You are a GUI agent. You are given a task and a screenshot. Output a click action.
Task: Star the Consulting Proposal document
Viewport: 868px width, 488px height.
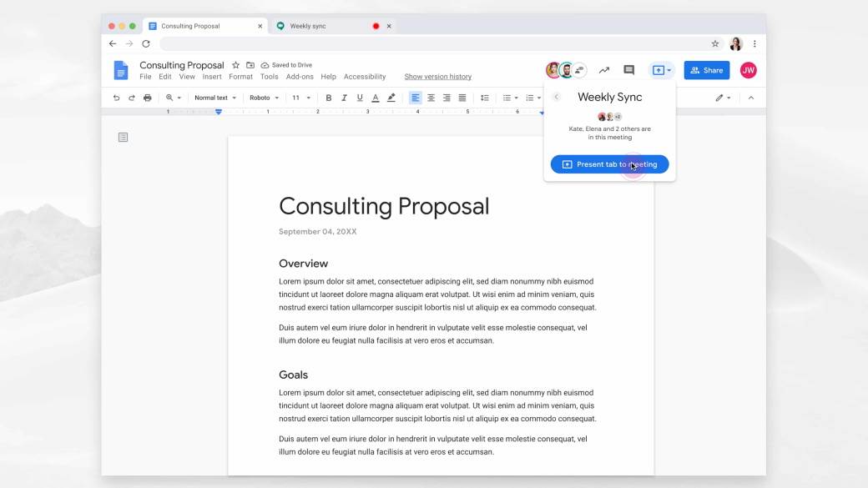[x=235, y=64]
